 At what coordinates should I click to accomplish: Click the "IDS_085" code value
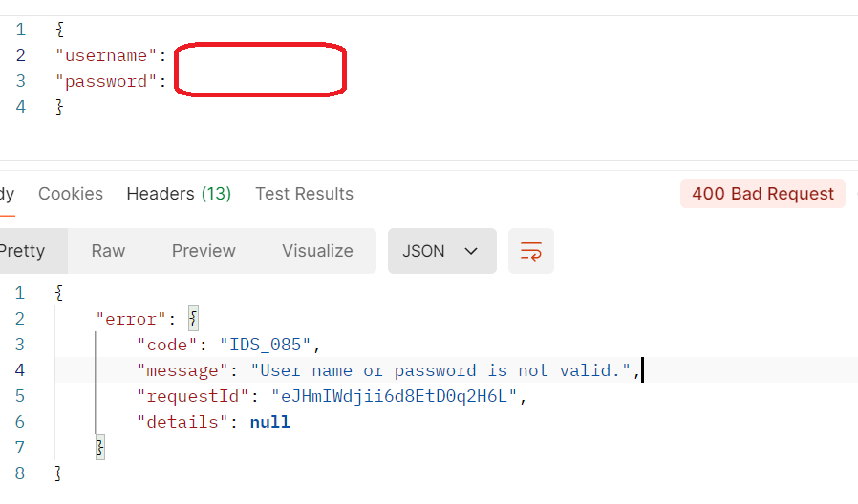[266, 345]
